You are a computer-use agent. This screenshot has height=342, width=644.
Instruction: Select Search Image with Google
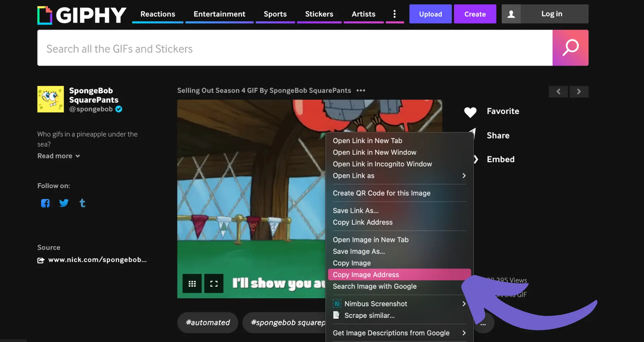(x=399, y=286)
